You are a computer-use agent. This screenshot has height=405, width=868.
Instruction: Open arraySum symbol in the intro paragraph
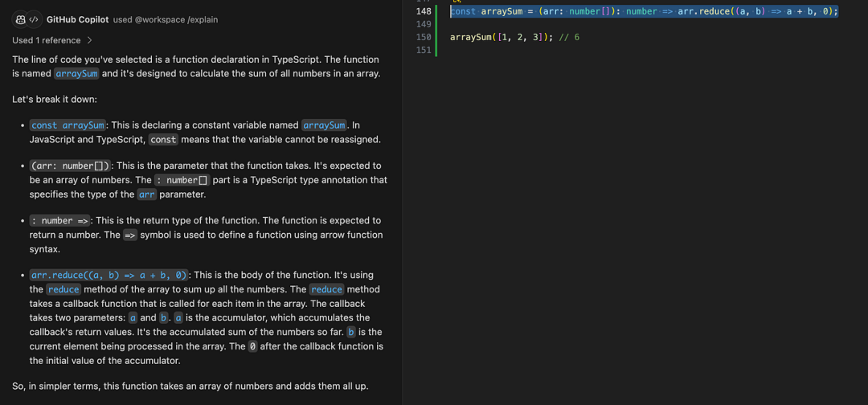pyautogui.click(x=76, y=74)
